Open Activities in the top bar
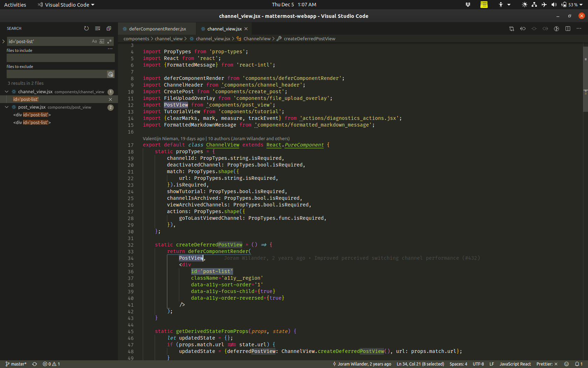Viewport: 588px width, 368px height. (x=15, y=5)
